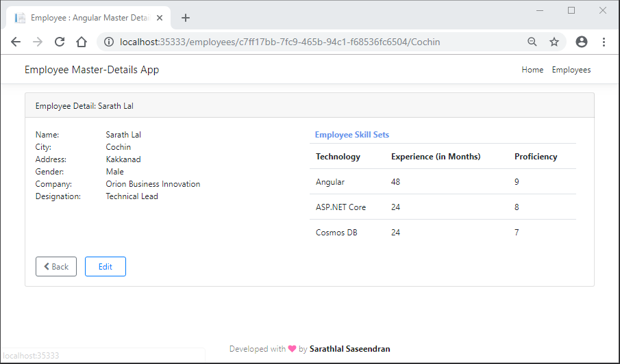Open Chrome three-dot menu
The height and width of the screenshot is (364, 620).
coord(604,42)
